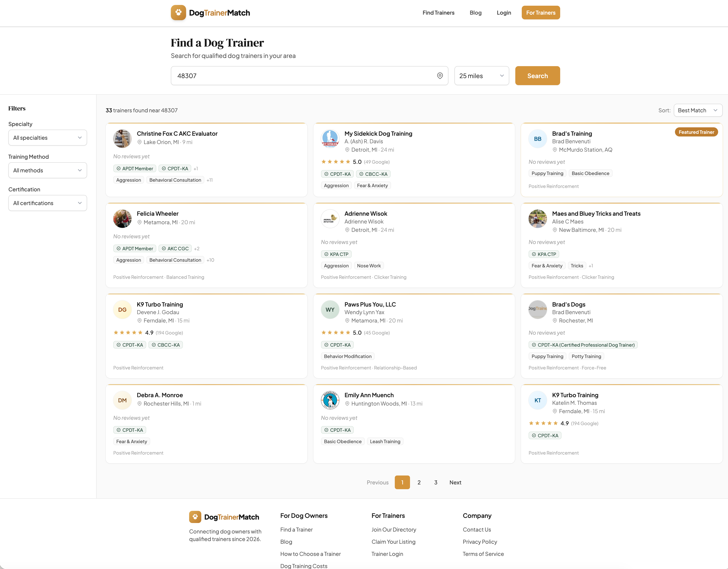This screenshot has width=728, height=569.
Task: Click My Sidekick Dog Training logo avatar
Action: point(330,139)
